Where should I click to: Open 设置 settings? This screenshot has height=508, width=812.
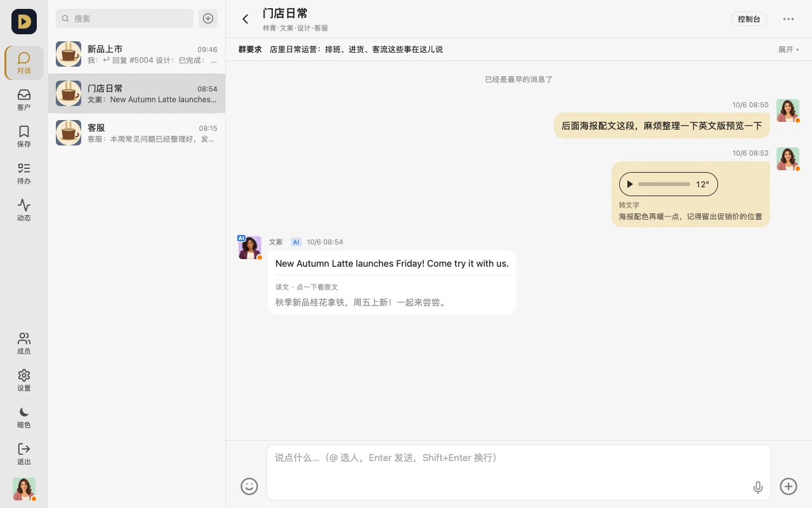pyautogui.click(x=24, y=381)
